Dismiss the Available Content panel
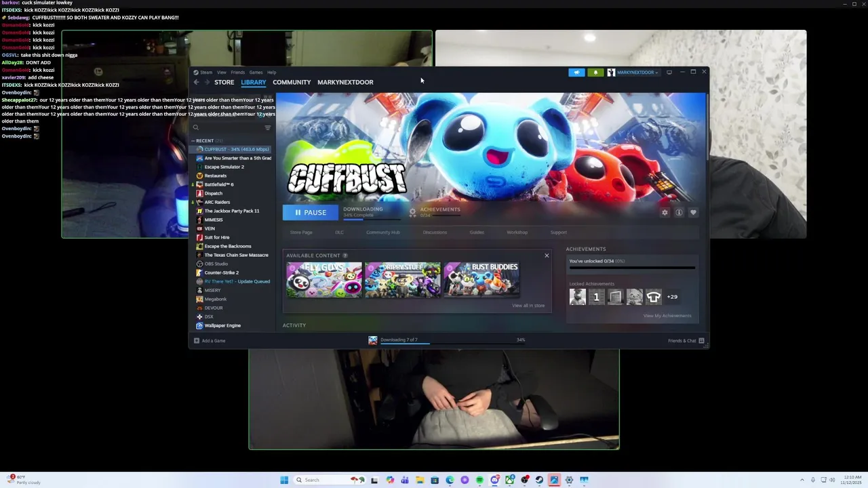 547,256
